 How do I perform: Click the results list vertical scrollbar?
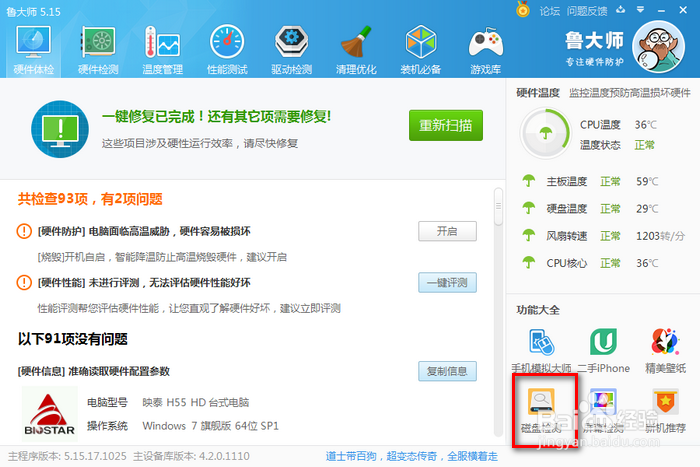[498, 207]
